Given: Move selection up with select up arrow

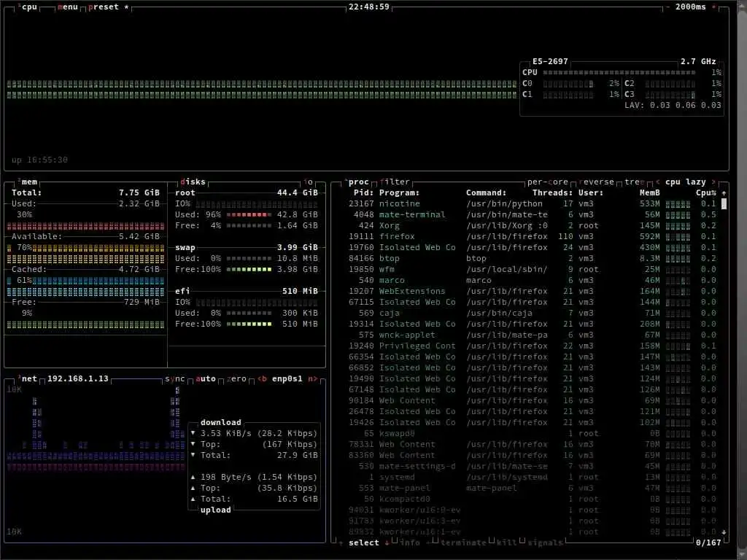Looking at the screenshot, I should coord(341,542).
